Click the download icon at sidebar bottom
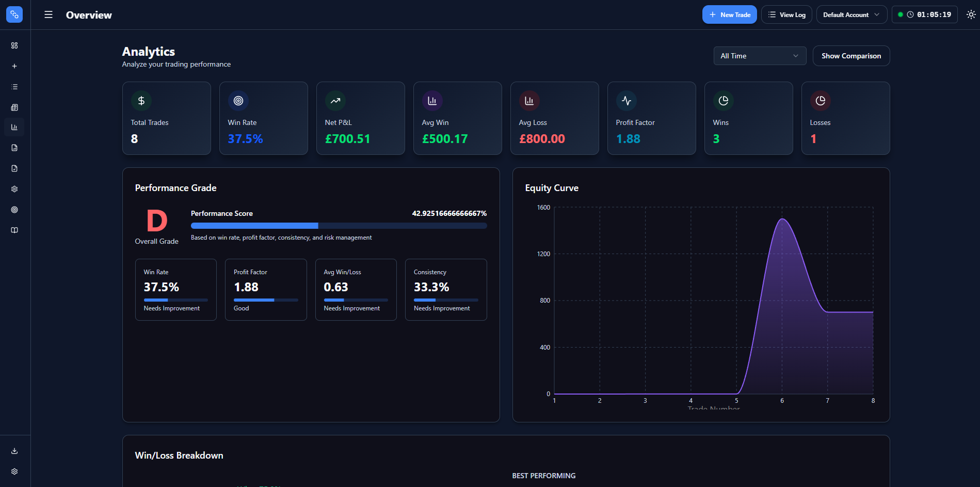Screen dimensions: 980x487 14,450
